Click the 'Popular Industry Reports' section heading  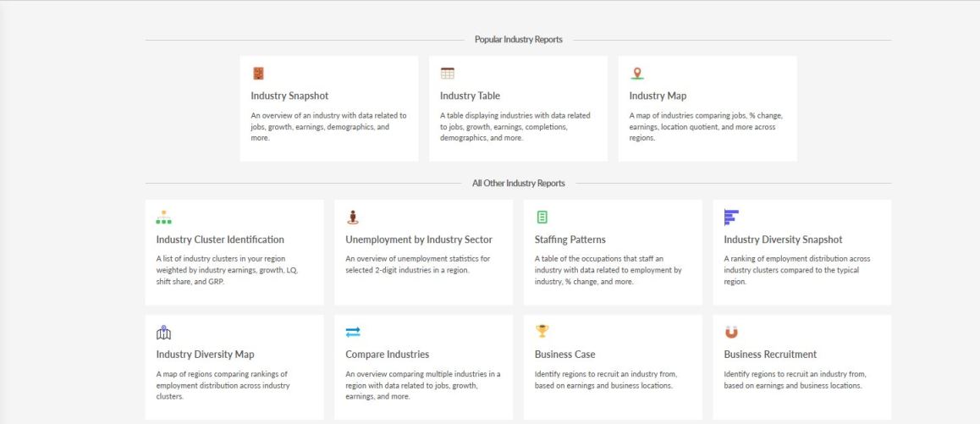pos(519,40)
